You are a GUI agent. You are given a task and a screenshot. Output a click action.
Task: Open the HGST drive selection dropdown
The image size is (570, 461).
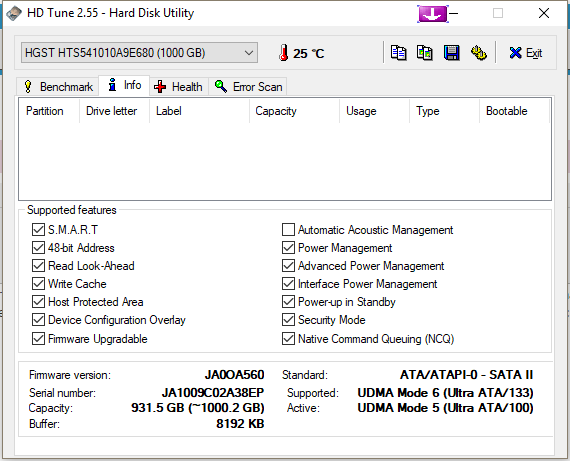tap(139, 53)
